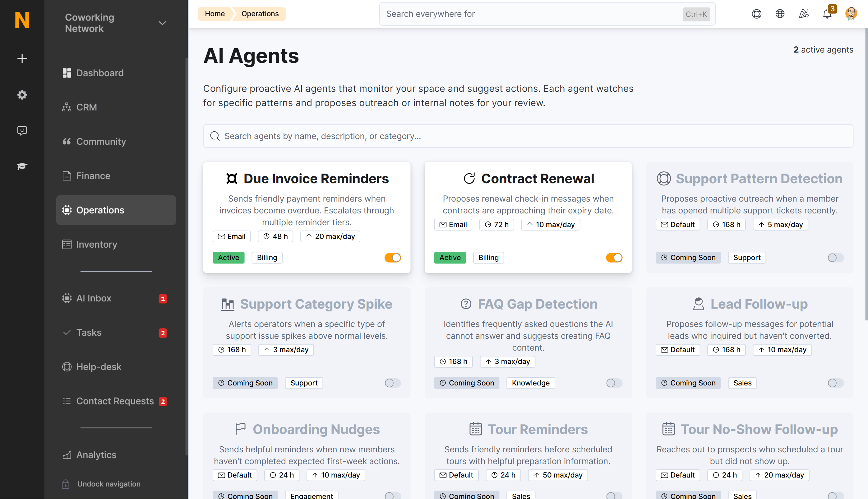The width and height of the screenshot is (868, 499).
Task: Click '48 h' chip on Due Invoice Reminders
Action: pyautogui.click(x=276, y=236)
